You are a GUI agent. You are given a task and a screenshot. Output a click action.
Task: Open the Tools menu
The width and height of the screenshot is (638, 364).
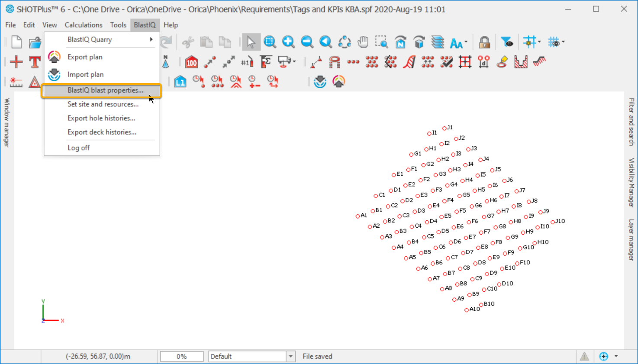[x=118, y=25]
